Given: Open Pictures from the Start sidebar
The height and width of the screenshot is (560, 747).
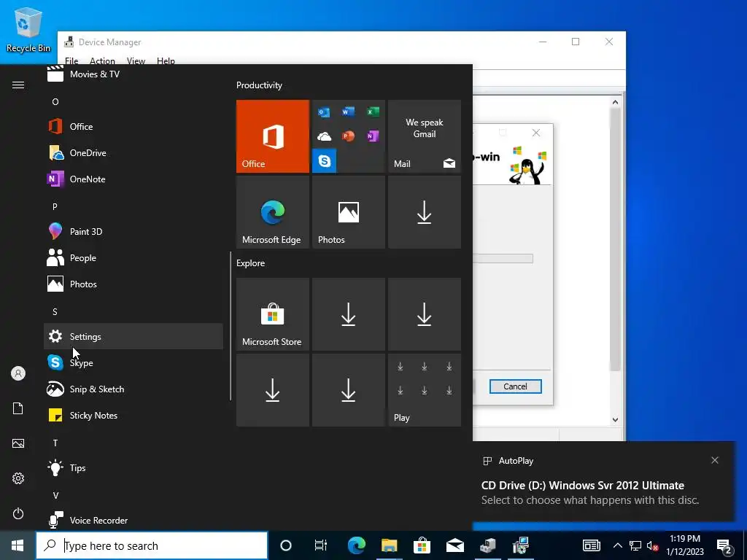Looking at the screenshot, I should click(18, 443).
